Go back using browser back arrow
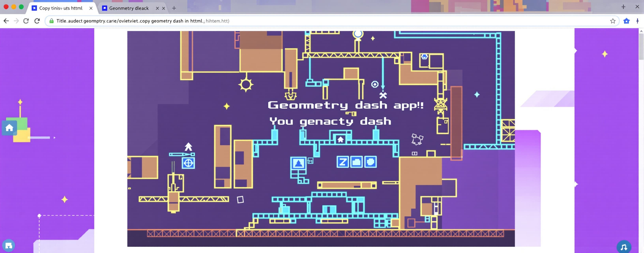 pyautogui.click(x=6, y=21)
